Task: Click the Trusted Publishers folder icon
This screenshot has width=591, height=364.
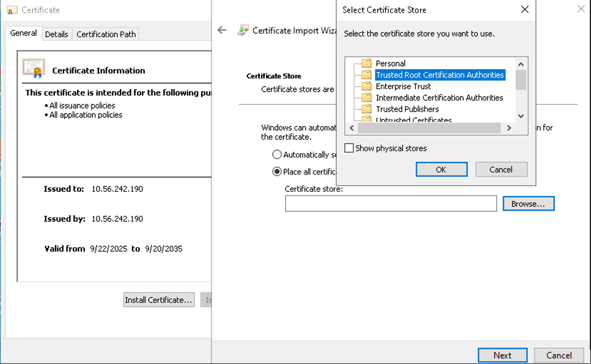Action: coord(367,109)
